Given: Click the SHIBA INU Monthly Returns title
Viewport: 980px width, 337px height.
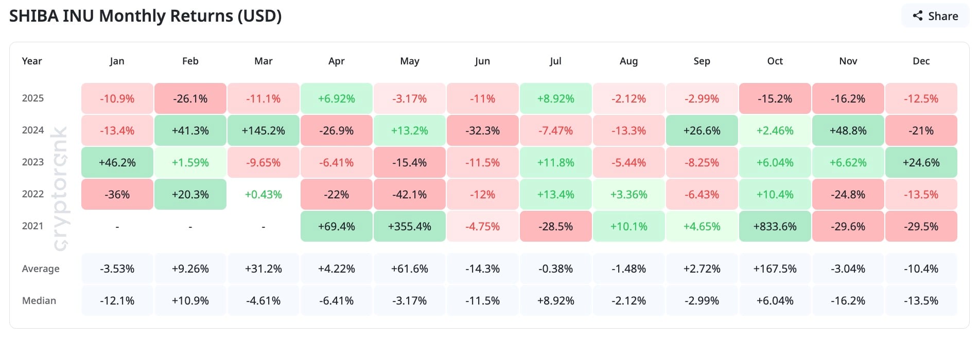Looking at the screenshot, I should (x=145, y=16).
